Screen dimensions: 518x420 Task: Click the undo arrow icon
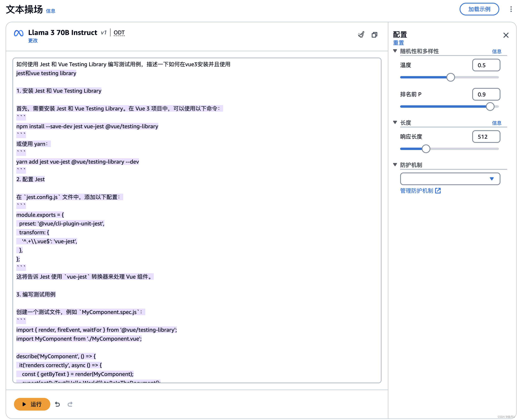[57, 404]
